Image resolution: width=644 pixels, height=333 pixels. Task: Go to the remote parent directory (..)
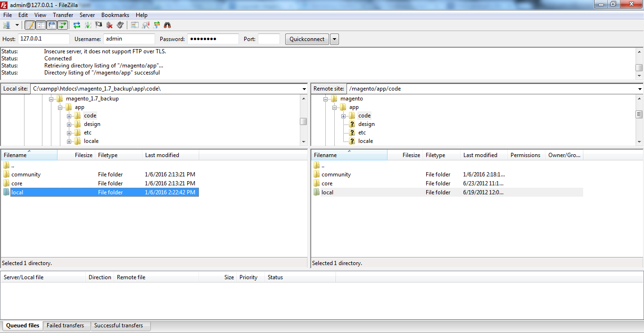[x=448, y=166]
